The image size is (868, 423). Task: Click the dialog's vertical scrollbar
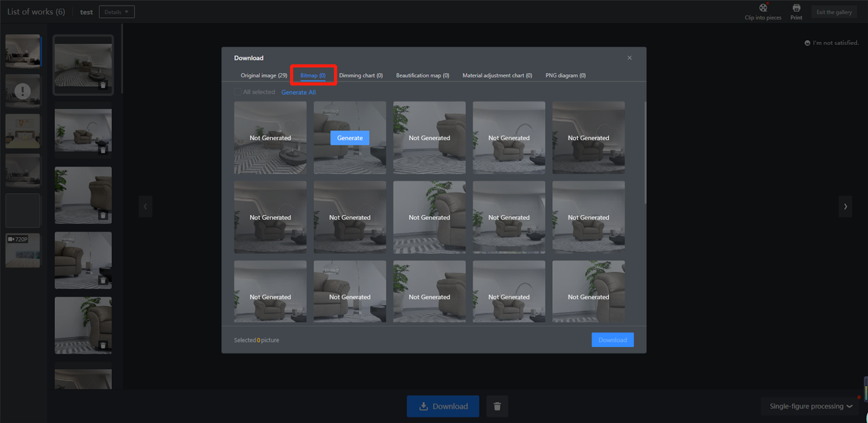click(x=645, y=153)
